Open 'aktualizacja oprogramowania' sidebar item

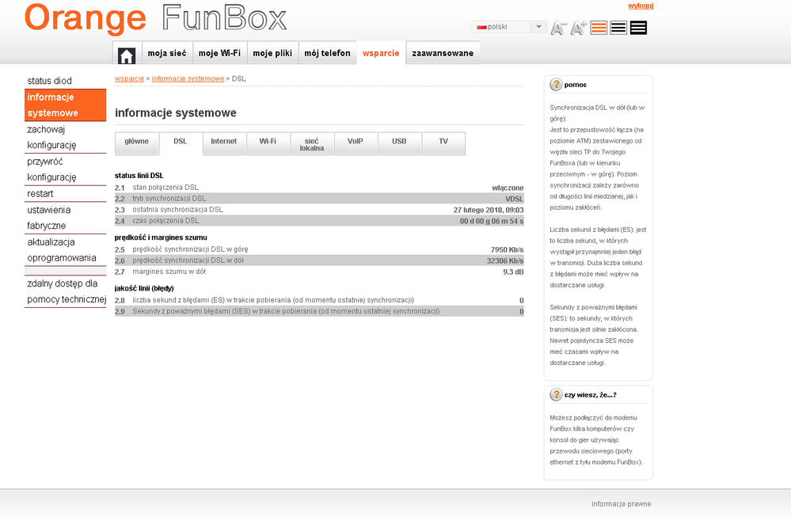tap(62, 249)
